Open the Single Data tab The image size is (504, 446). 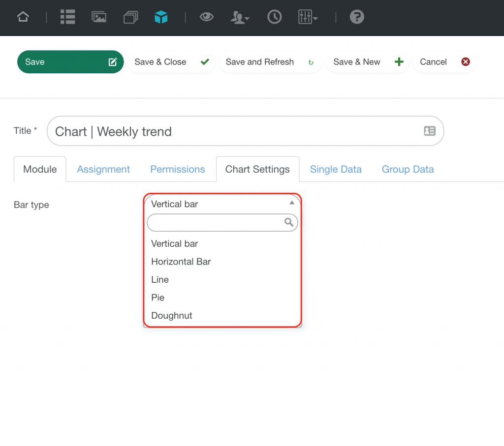(x=336, y=169)
